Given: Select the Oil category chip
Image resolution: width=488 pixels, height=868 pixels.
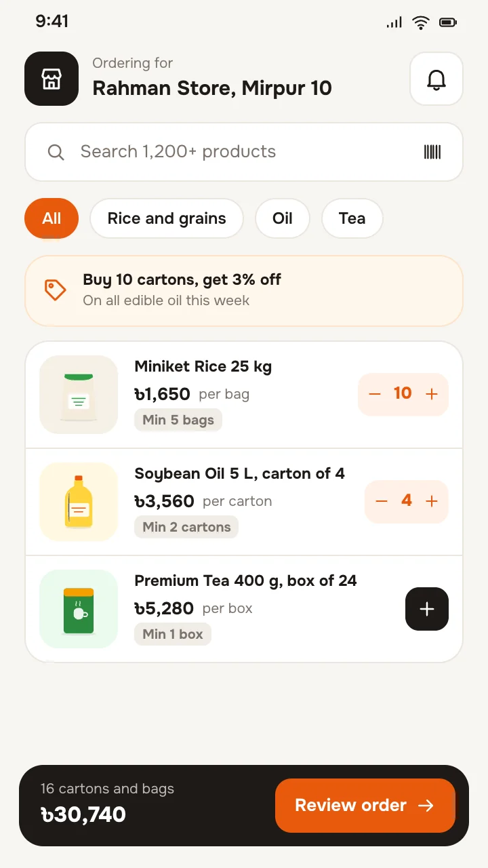Looking at the screenshot, I should click(283, 218).
